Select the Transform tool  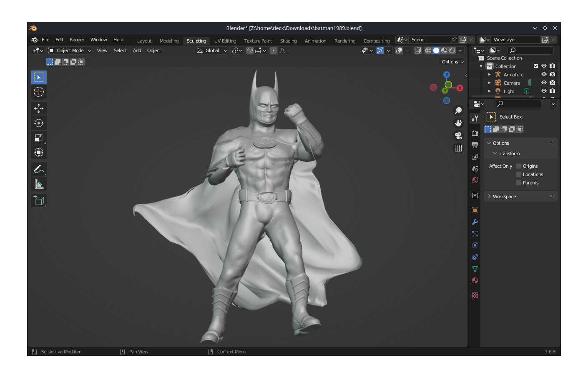(x=39, y=152)
